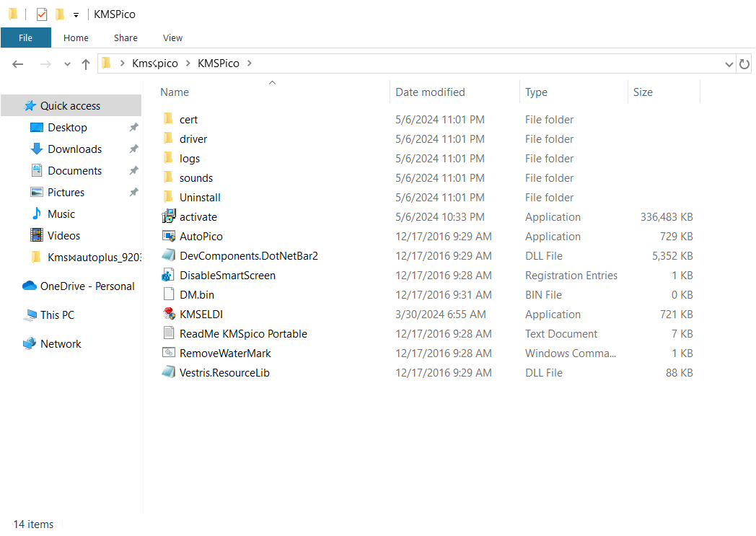Expand the chevron before Kms‹pico breadcrumb
756x536 pixels.
pos(123,63)
